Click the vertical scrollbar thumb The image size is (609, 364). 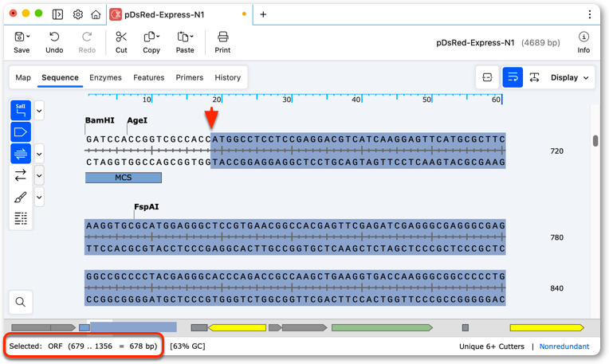pyautogui.click(x=595, y=140)
